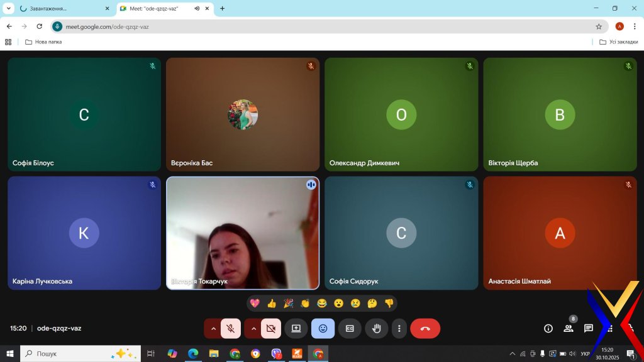644x362 pixels.
Task: Send the thumbs down reaction
Action: (389, 303)
